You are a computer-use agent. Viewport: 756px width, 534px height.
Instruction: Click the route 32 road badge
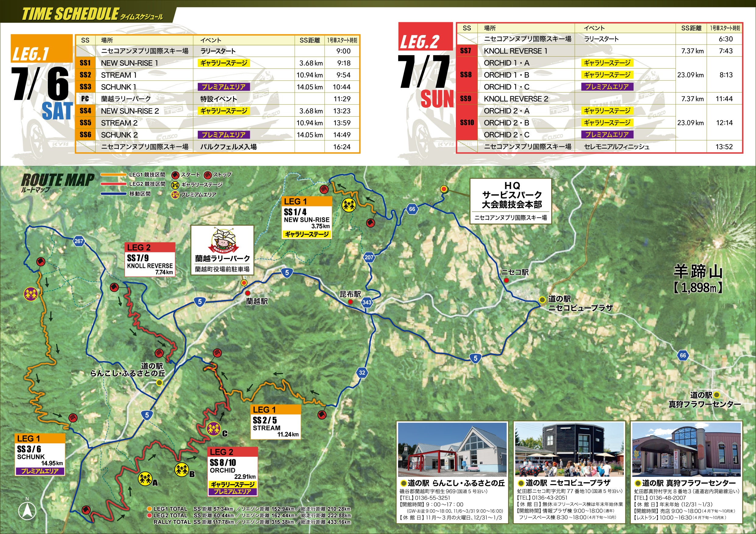pos(362,372)
